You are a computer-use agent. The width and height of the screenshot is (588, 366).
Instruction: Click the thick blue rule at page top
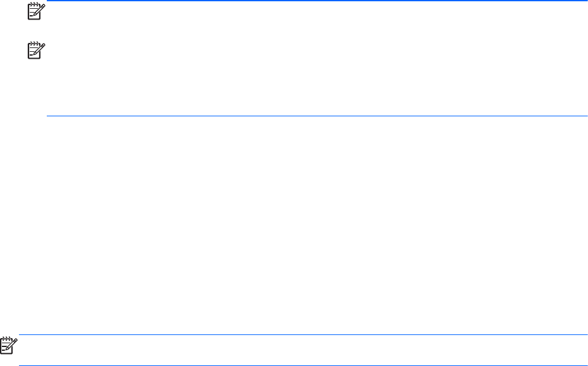tap(317, 1)
